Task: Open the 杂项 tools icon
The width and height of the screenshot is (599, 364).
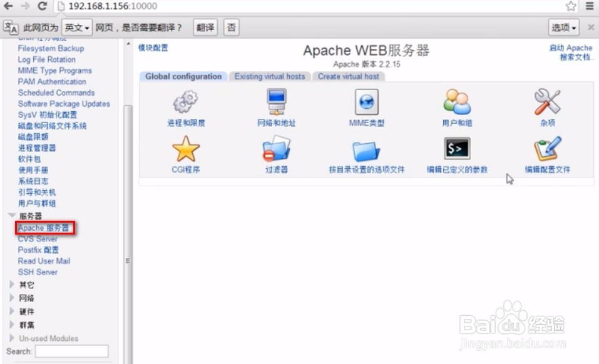Action: pyautogui.click(x=547, y=101)
